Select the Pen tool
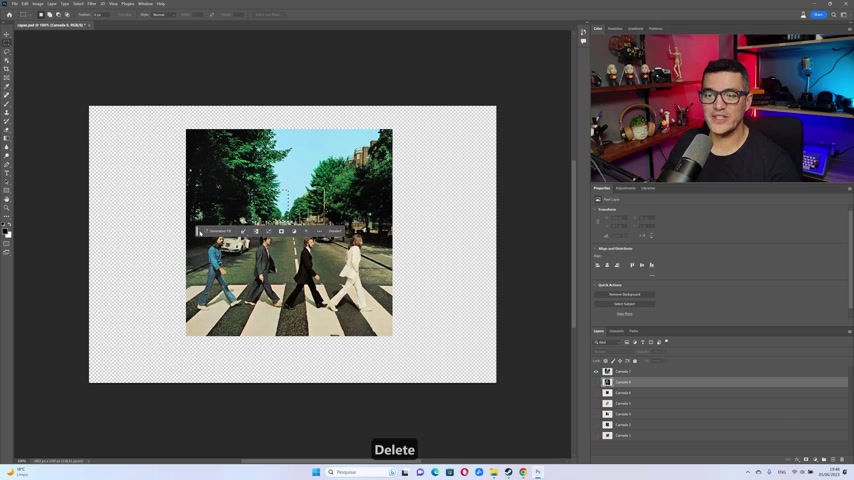854x480 pixels. coord(7,165)
